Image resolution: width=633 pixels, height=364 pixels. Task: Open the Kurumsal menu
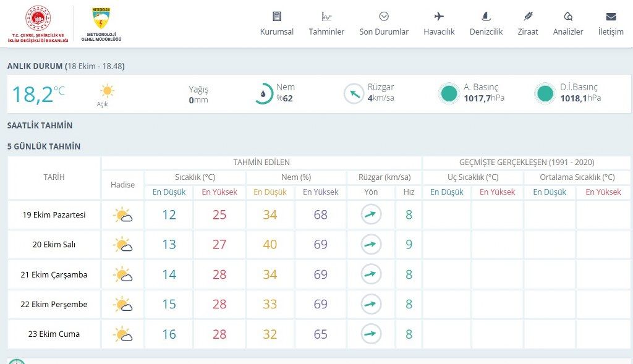[277, 32]
